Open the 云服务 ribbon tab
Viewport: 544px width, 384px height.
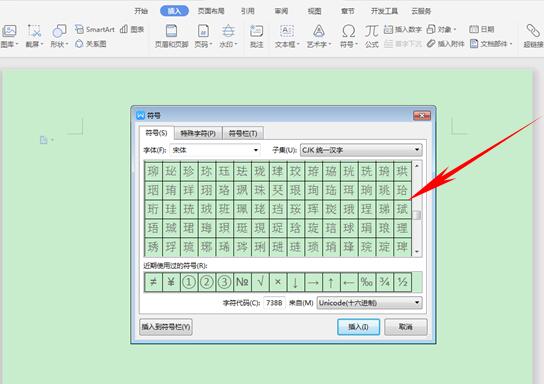(421, 11)
